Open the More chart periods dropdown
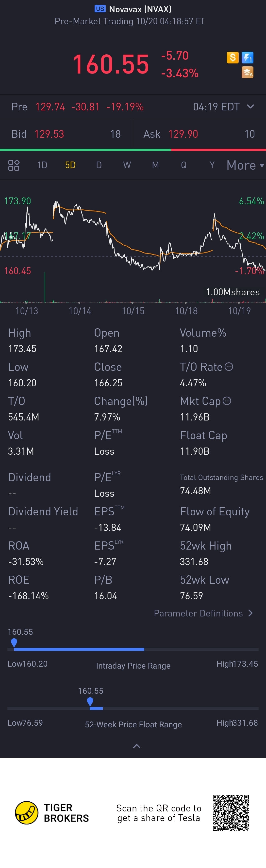266x868 pixels. (245, 165)
